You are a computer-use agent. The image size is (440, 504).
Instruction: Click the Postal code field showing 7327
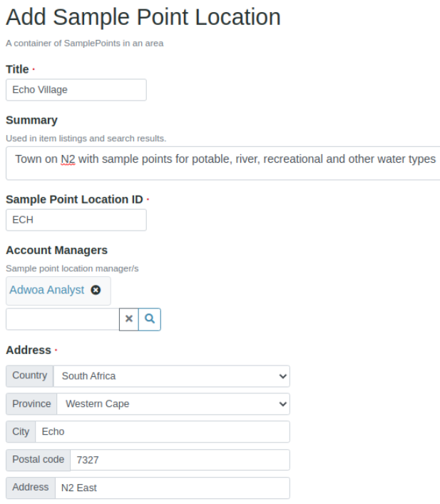point(180,460)
